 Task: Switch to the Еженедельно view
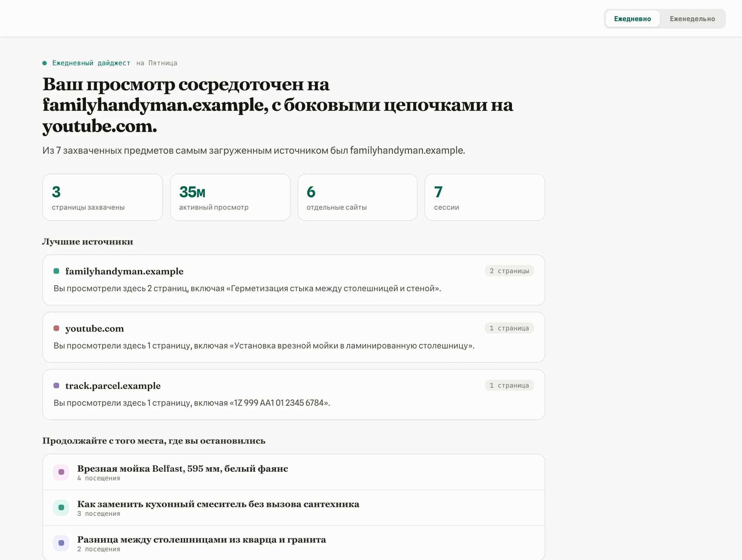[x=692, y=19]
